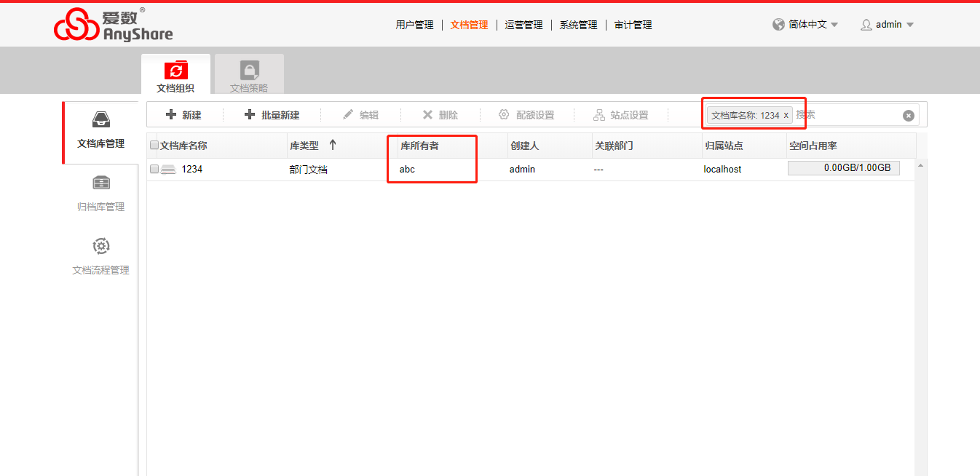Clear search with the round X icon
The width and height of the screenshot is (980, 476).
tap(908, 115)
